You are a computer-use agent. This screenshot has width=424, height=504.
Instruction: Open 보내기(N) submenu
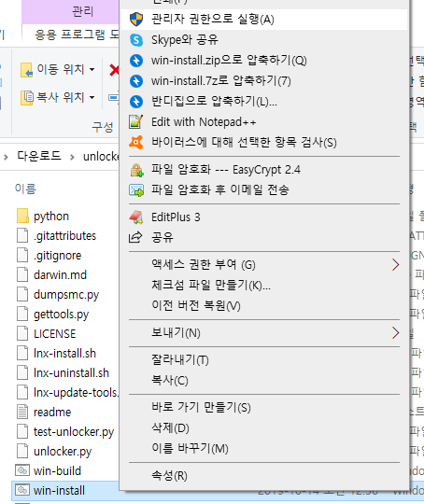click(263, 333)
